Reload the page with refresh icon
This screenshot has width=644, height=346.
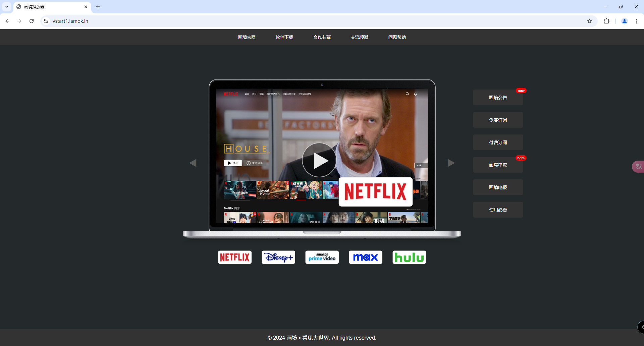click(32, 21)
